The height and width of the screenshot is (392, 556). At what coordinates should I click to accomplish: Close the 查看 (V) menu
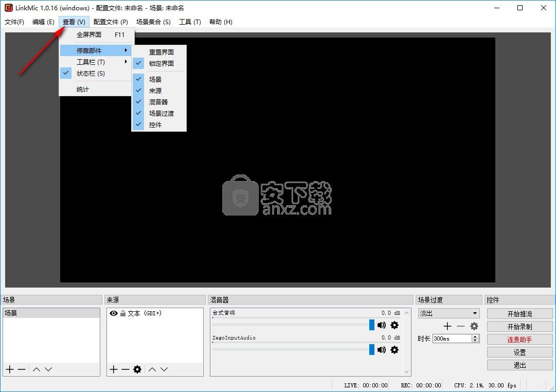[x=74, y=22]
